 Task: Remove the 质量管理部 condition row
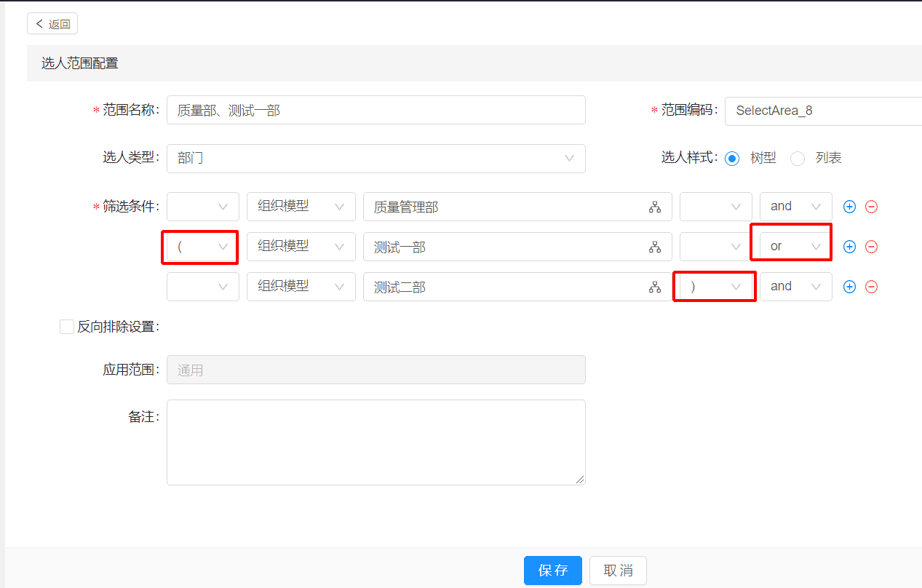click(871, 207)
